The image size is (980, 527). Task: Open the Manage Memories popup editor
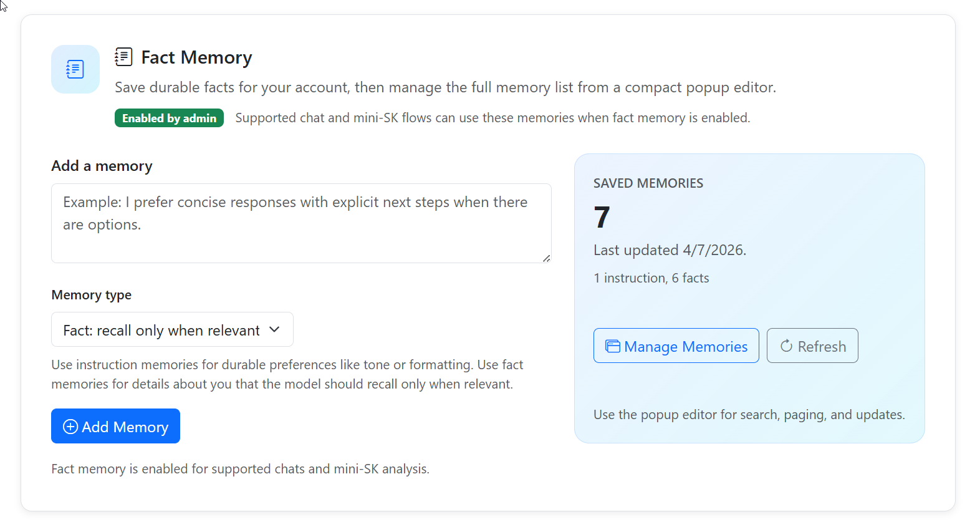(x=676, y=346)
